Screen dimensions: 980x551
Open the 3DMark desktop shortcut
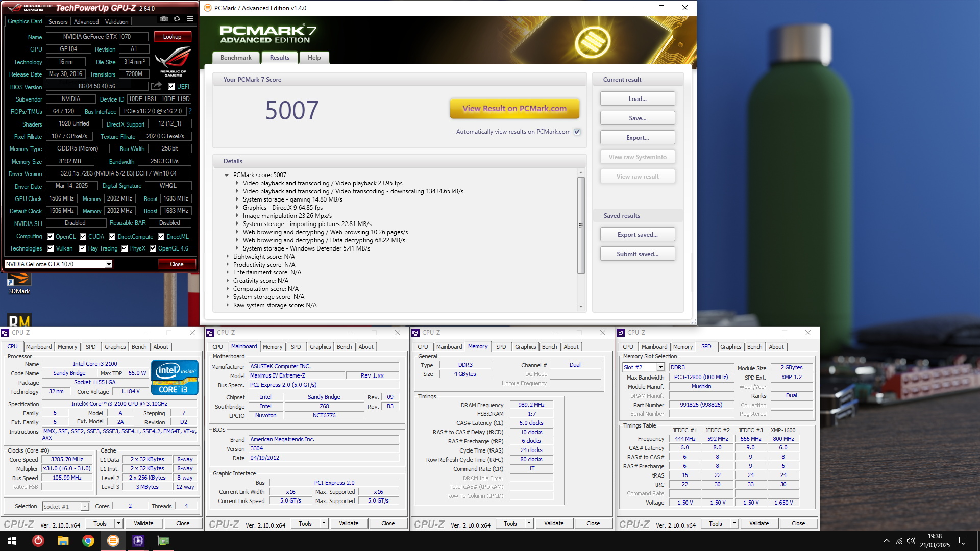pos(19,284)
